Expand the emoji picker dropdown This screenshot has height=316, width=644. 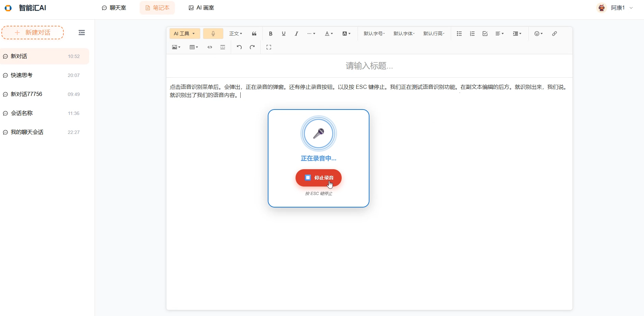(538, 34)
